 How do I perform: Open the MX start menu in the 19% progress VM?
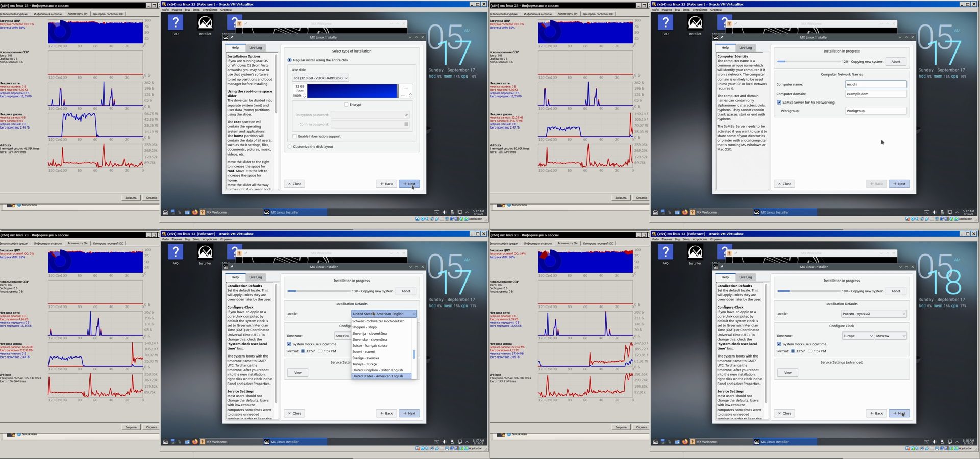[x=655, y=442]
